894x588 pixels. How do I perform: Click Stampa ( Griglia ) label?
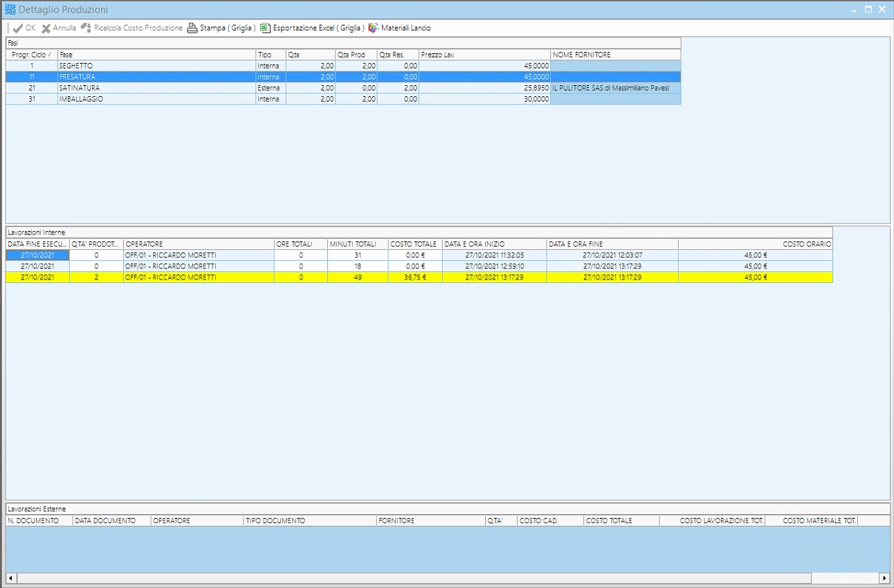228,28
